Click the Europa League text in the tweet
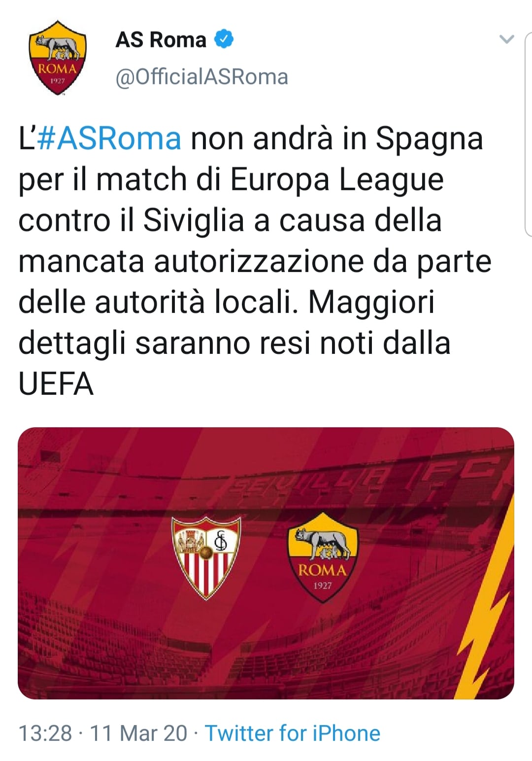Viewport: 532px width, 761px height. click(337, 180)
